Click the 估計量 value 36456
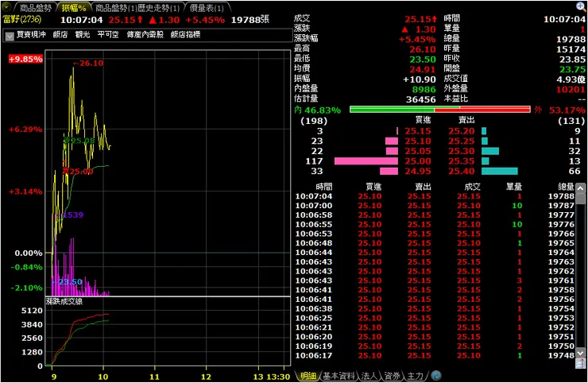The height and width of the screenshot is (383, 588). 421,99
